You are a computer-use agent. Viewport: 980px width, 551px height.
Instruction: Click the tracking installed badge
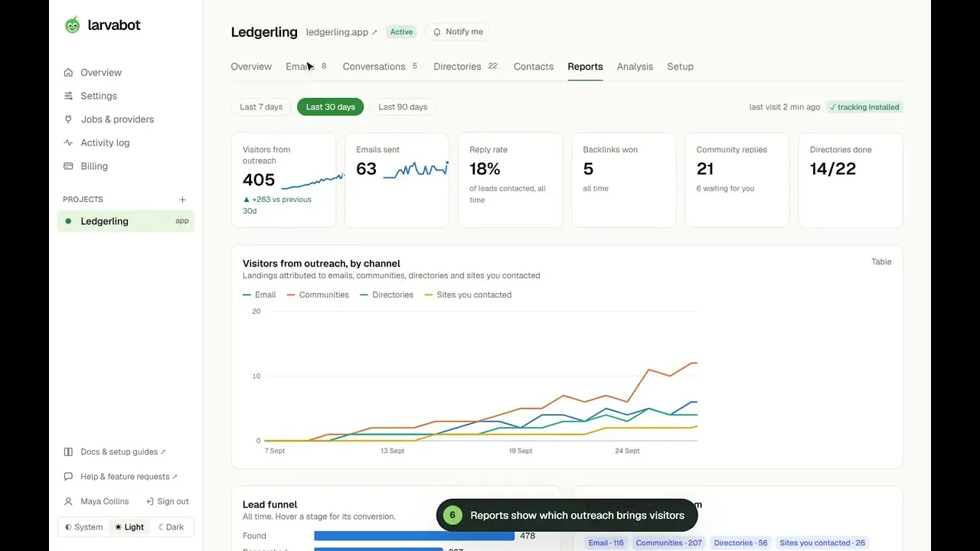(x=864, y=107)
